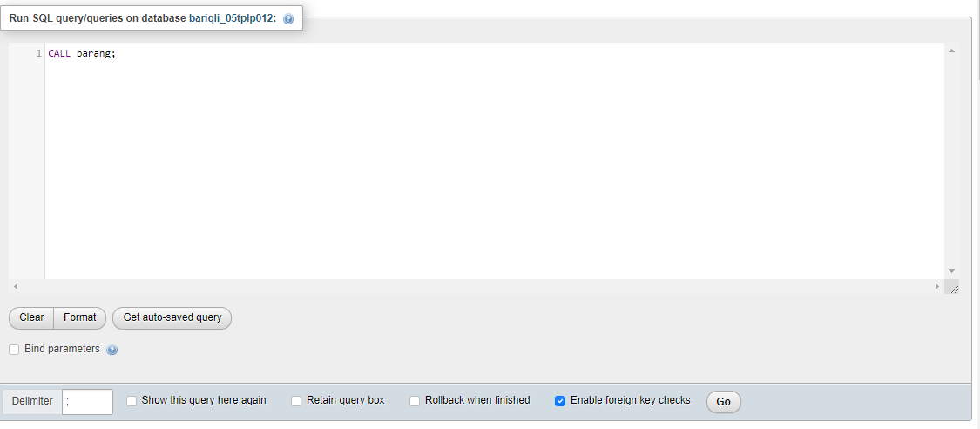Open help icon beside database name
The height and width of the screenshot is (429, 980).
288,19
